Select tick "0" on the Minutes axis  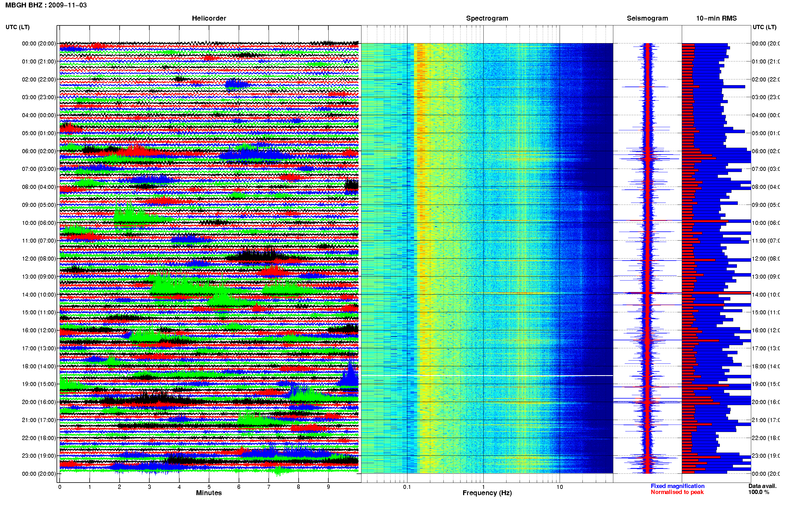pos(60,487)
